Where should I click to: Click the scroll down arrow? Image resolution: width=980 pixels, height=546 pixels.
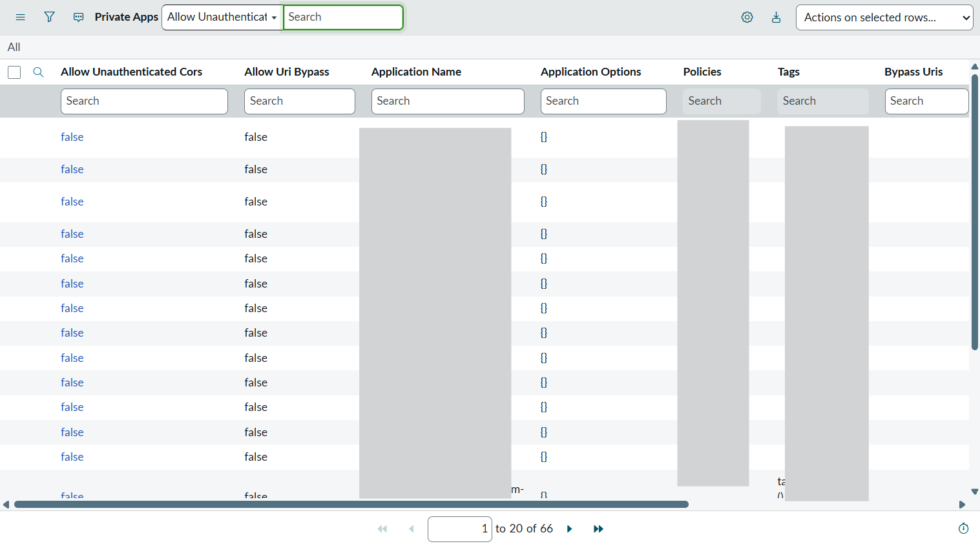click(975, 492)
